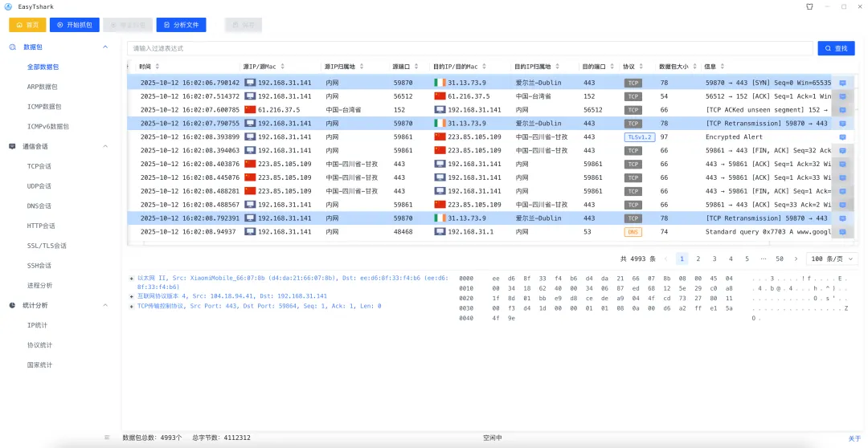Screen dimensions: 868x448
Task: Expand the TCP传输控制协议 tree node
Action: coord(132,307)
